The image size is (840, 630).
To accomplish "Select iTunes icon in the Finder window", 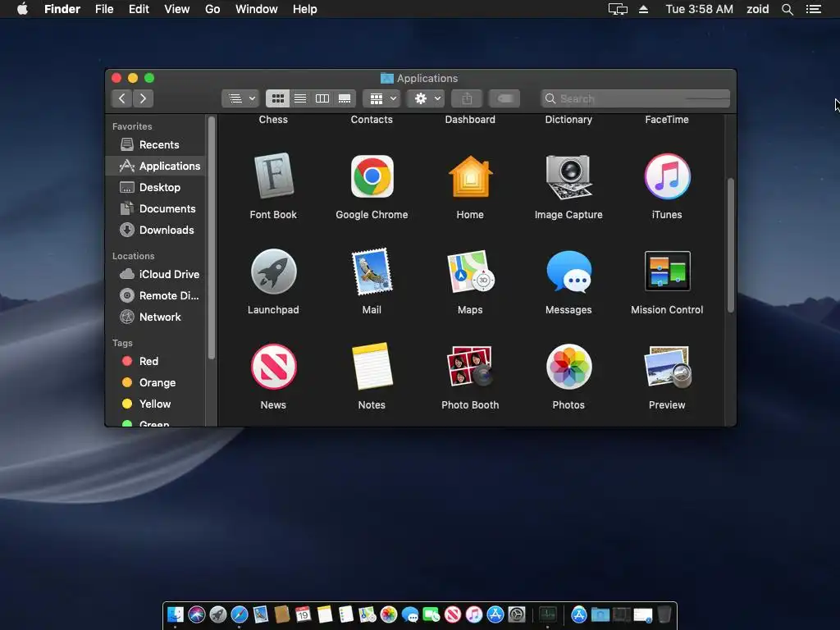I will pyautogui.click(x=667, y=177).
